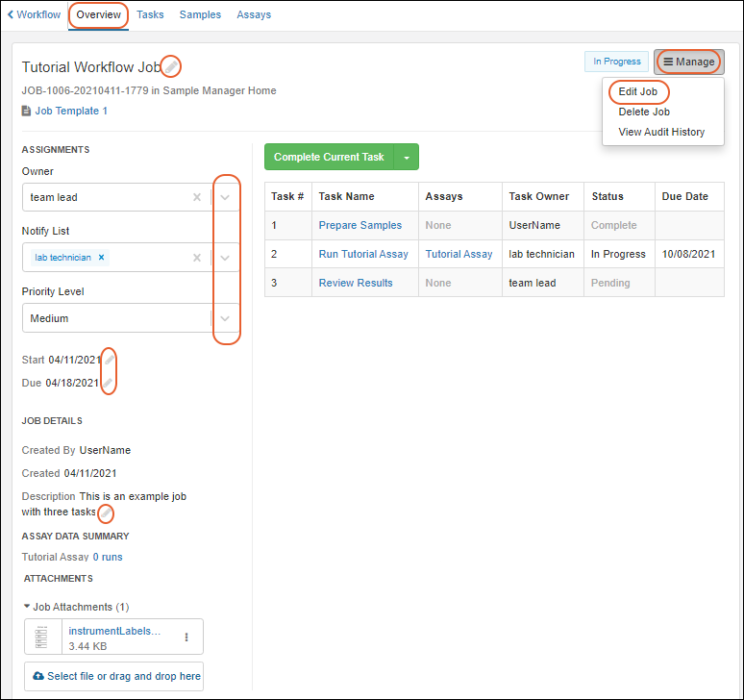Edit the Start date with its pencil icon

coord(109,360)
